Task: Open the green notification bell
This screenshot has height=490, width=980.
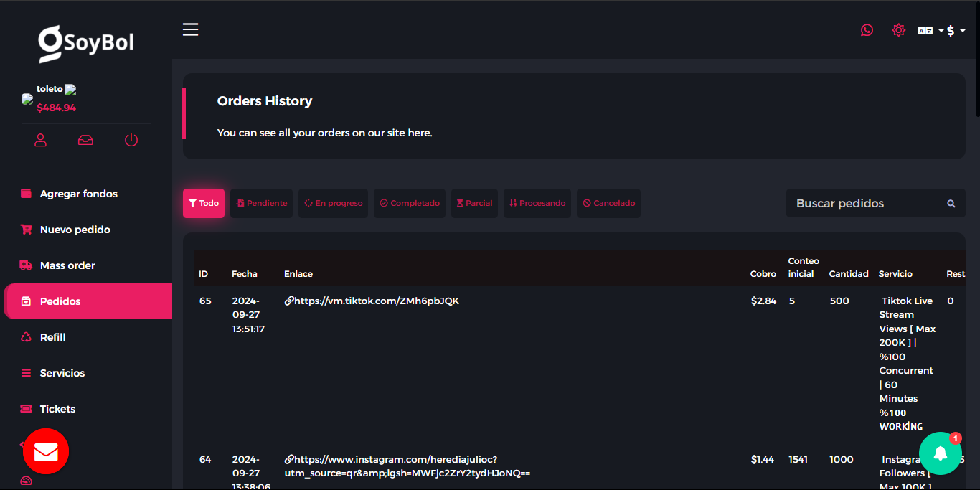Action: tap(940, 453)
